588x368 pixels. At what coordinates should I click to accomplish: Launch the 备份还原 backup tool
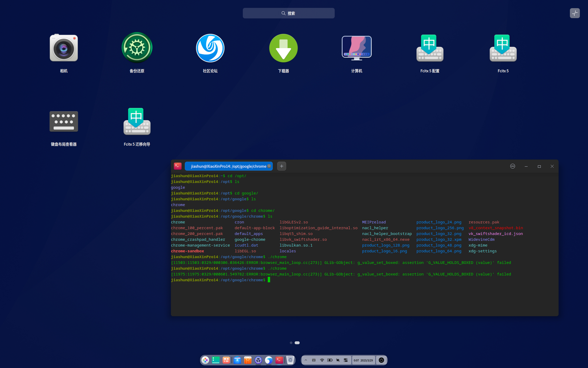137,48
